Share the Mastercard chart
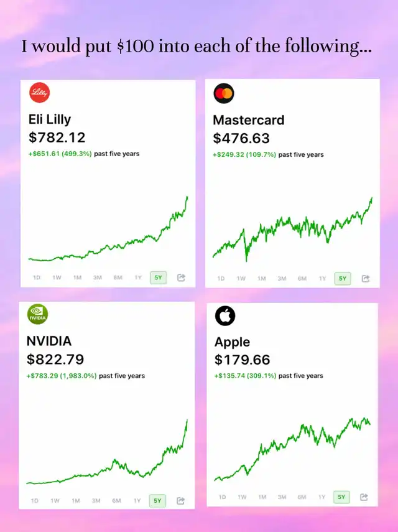 (366, 278)
